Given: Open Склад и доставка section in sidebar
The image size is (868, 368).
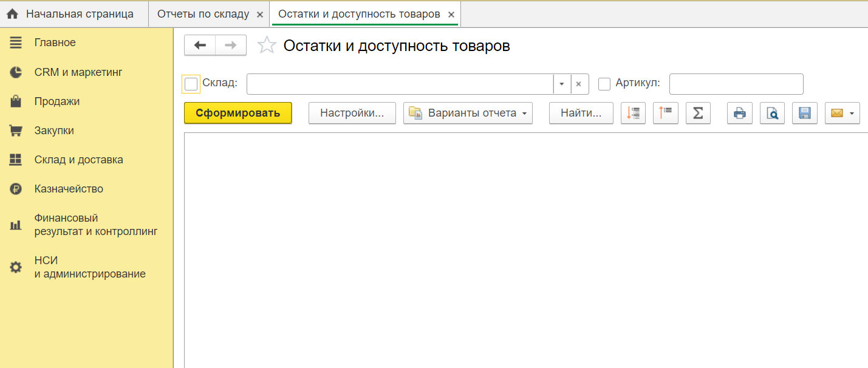Looking at the screenshot, I should [x=78, y=160].
